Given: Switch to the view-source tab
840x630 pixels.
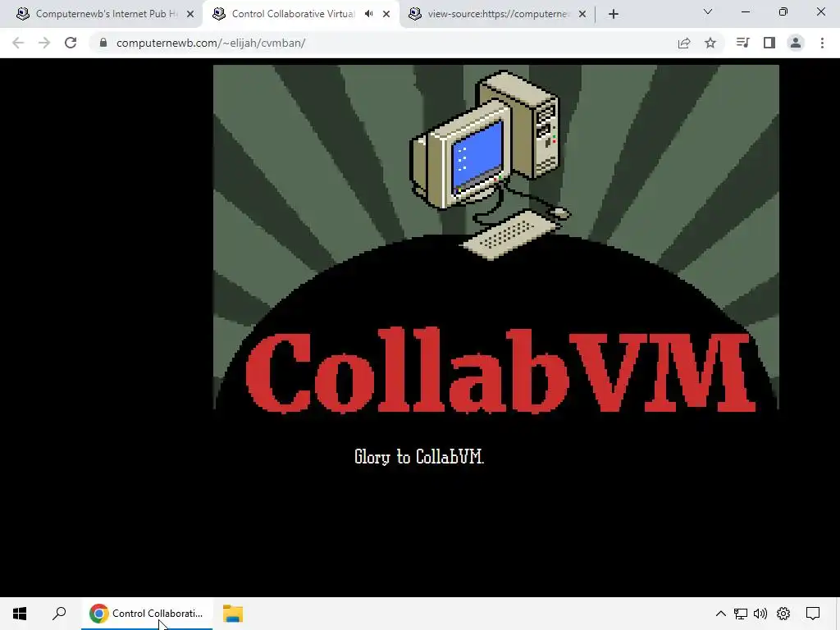Looking at the screenshot, I should click(498, 14).
